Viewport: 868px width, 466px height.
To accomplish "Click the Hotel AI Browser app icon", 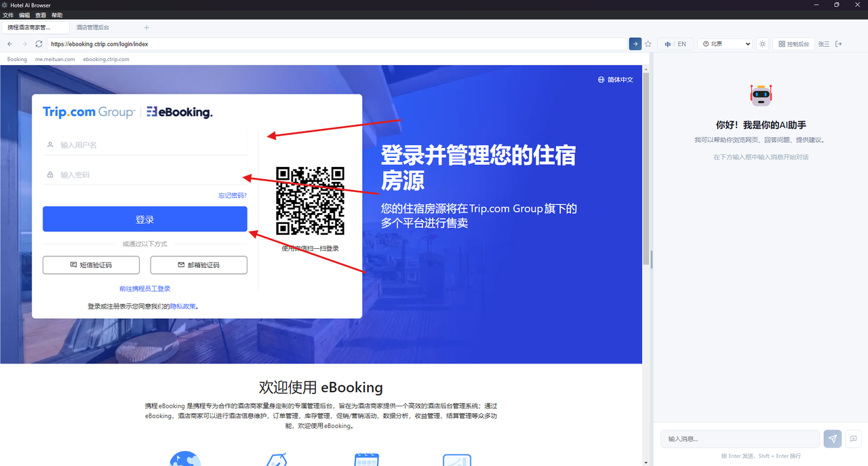I will 5,5.
